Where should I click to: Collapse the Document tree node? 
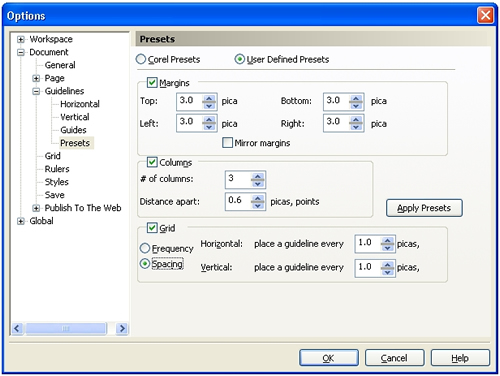[21, 53]
